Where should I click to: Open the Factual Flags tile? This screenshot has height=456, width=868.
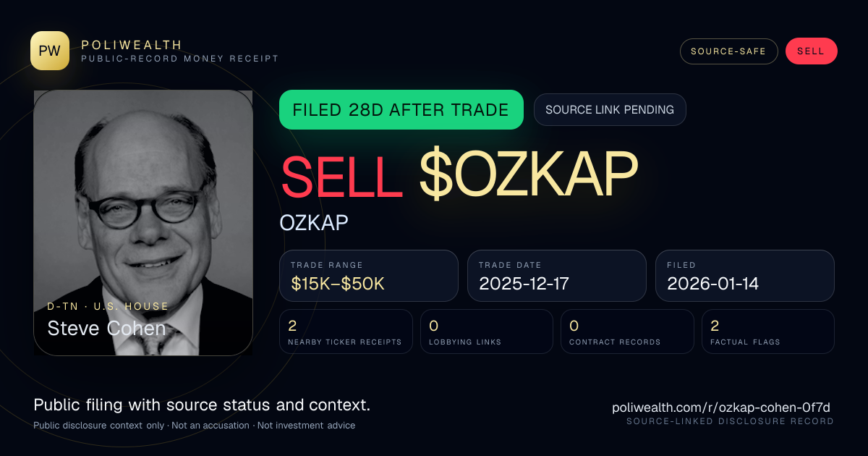pos(768,332)
